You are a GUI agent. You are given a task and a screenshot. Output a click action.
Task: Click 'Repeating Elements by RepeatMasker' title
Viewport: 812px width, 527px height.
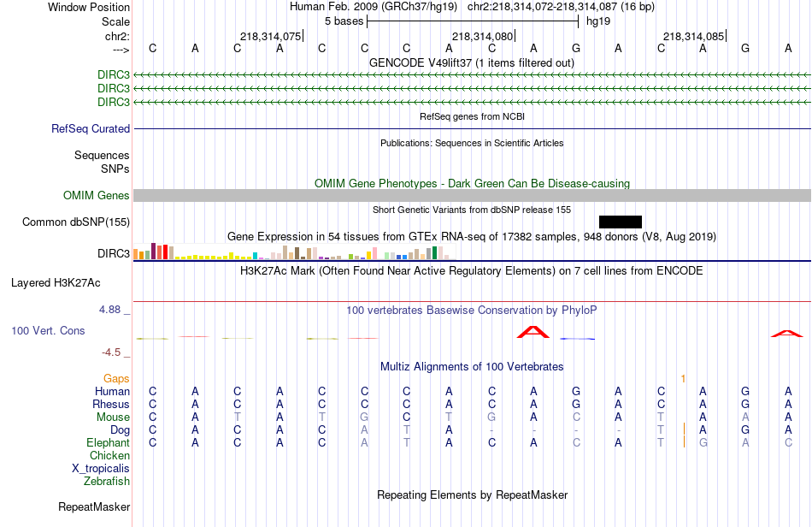click(473, 494)
